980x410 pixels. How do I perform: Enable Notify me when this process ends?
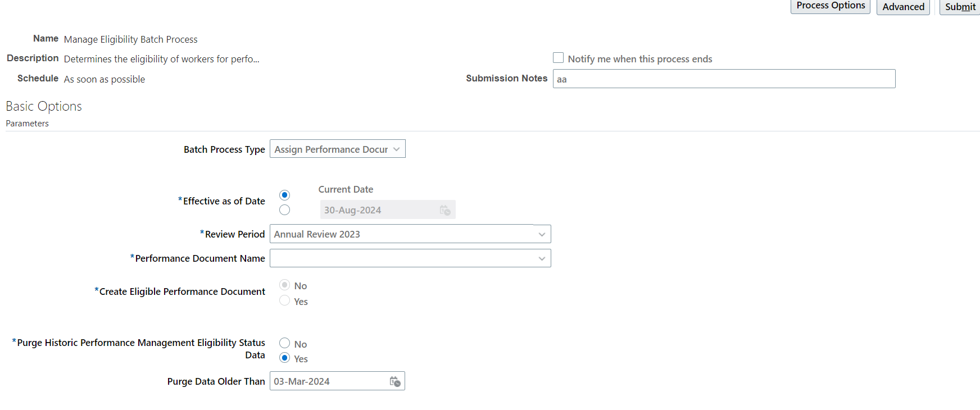[558, 58]
